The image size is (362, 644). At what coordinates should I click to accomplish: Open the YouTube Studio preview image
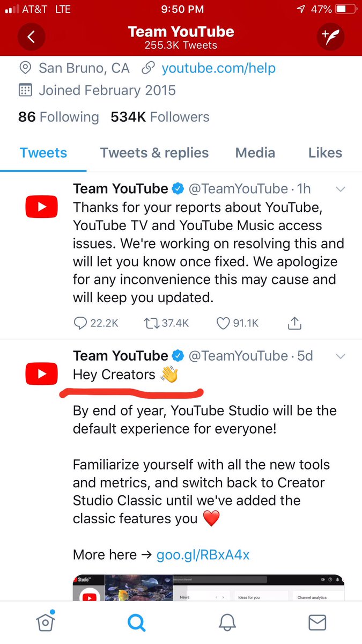click(208, 588)
